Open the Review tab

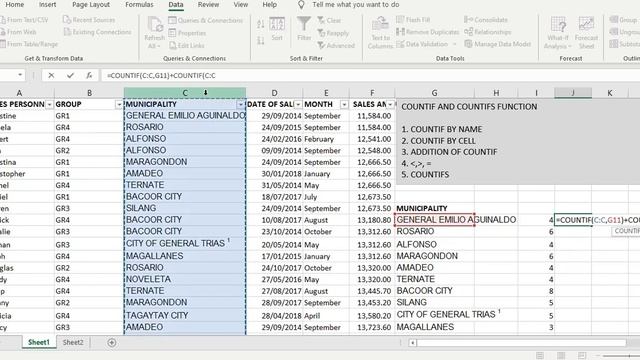(x=208, y=4)
